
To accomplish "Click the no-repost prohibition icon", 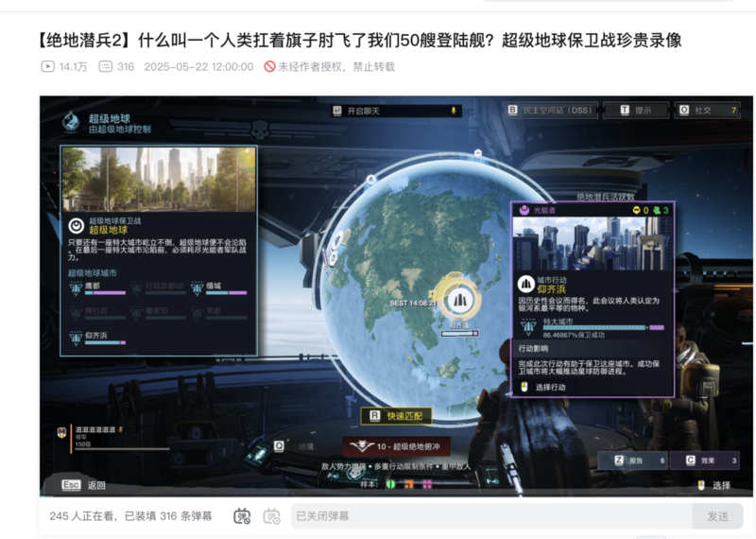I will click(x=269, y=66).
